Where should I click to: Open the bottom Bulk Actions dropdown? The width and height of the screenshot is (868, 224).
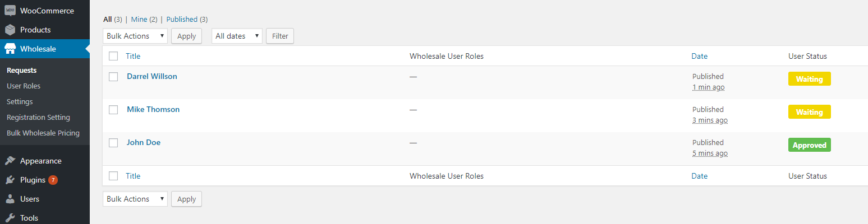click(x=135, y=199)
